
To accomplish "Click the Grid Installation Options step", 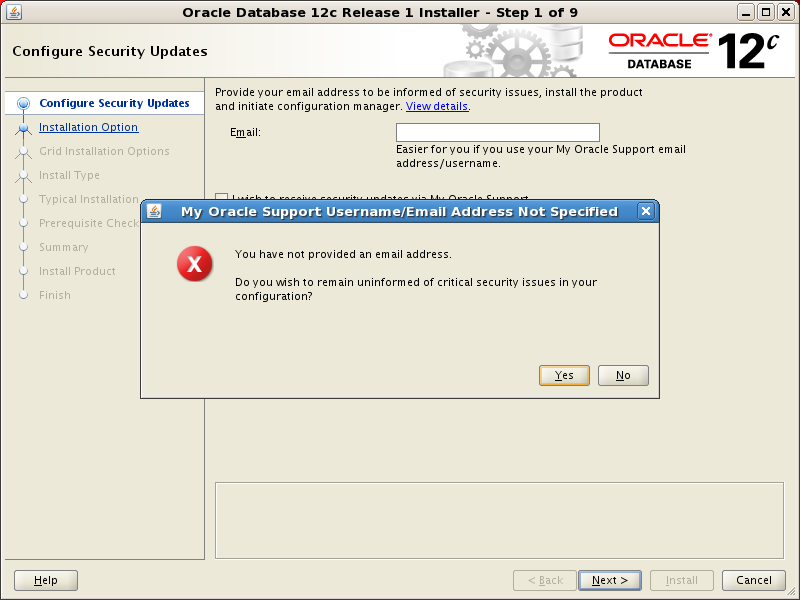I will pos(104,151).
